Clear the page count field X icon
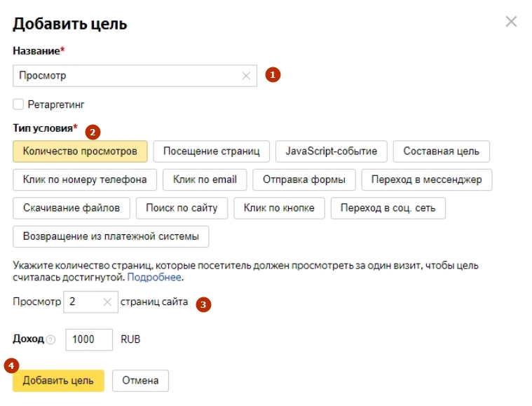This screenshot has width=532, height=406. pyautogui.click(x=107, y=302)
